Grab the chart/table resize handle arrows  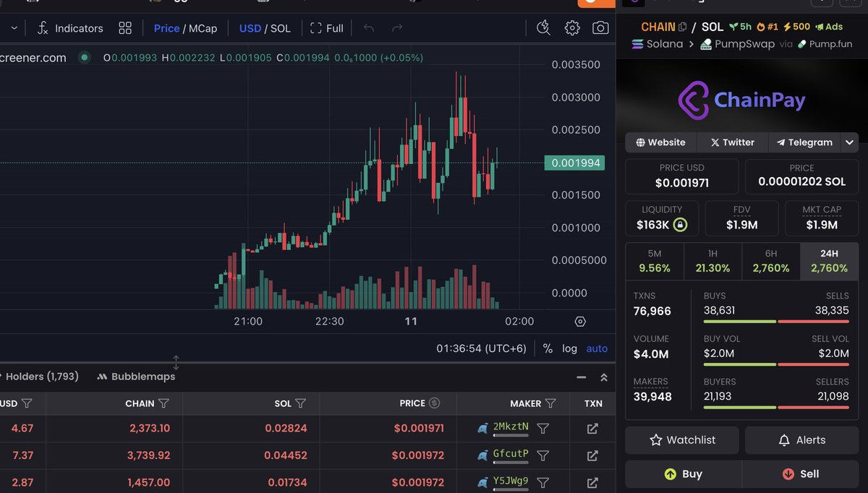tap(176, 361)
